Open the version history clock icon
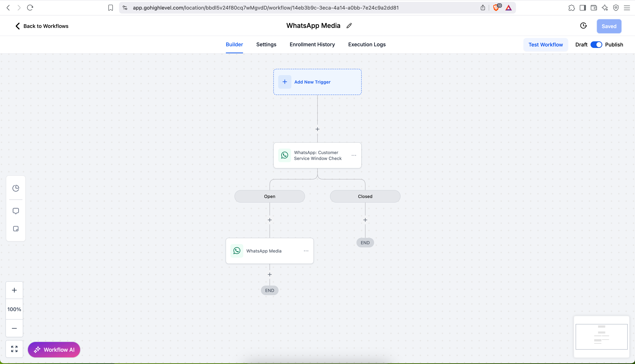Viewport: 635px width, 364px height. tap(583, 26)
